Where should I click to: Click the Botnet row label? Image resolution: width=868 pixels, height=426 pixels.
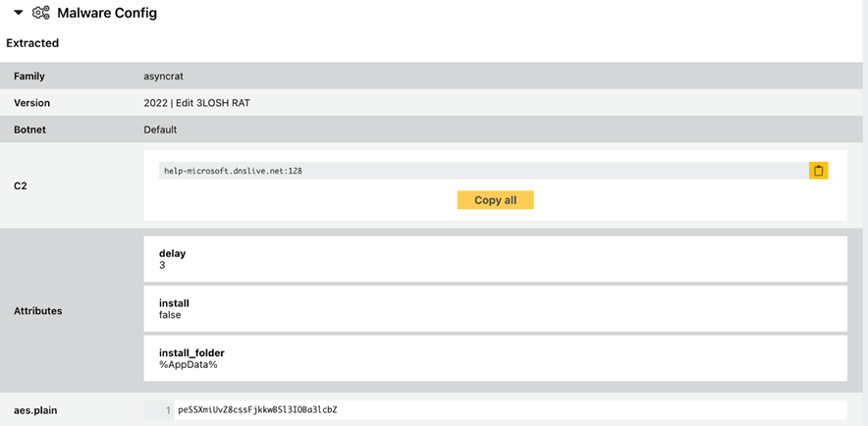[x=29, y=130]
